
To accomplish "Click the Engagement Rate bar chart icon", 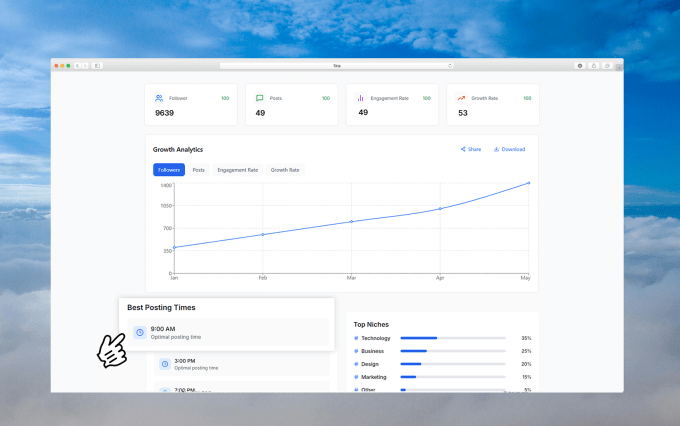I will [x=361, y=98].
